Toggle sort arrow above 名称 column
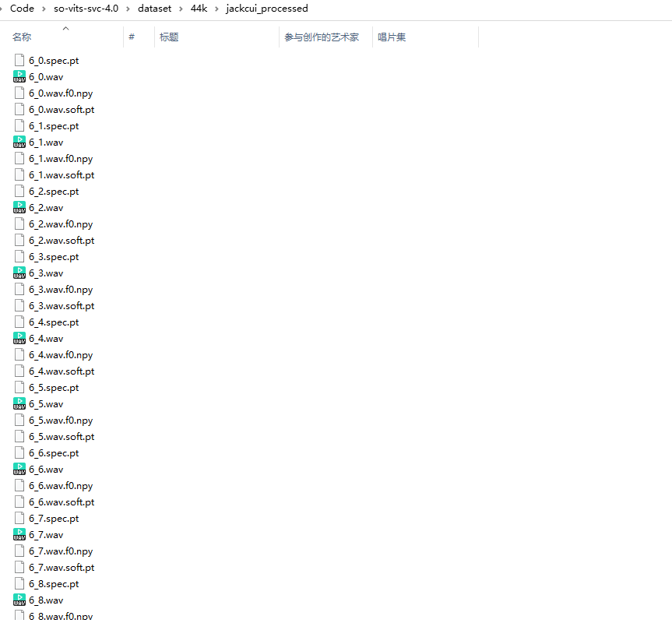This screenshot has width=672, height=623. tap(65, 28)
